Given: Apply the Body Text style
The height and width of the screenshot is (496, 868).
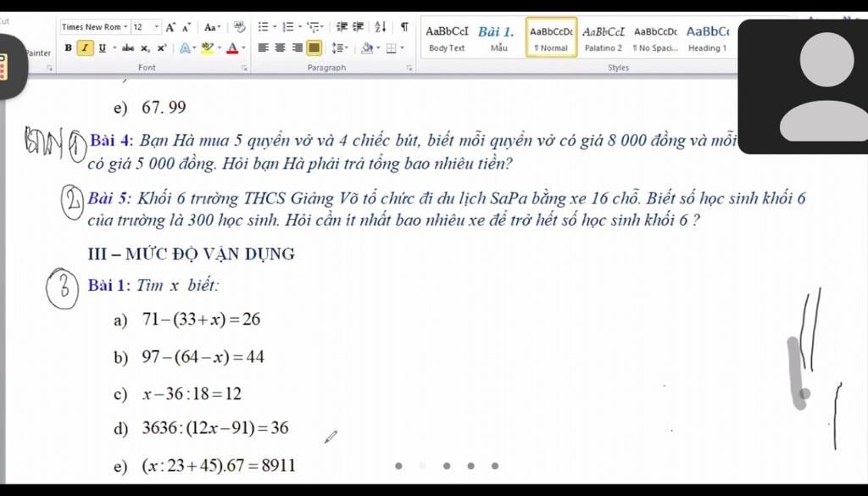Looking at the screenshot, I should [x=447, y=38].
